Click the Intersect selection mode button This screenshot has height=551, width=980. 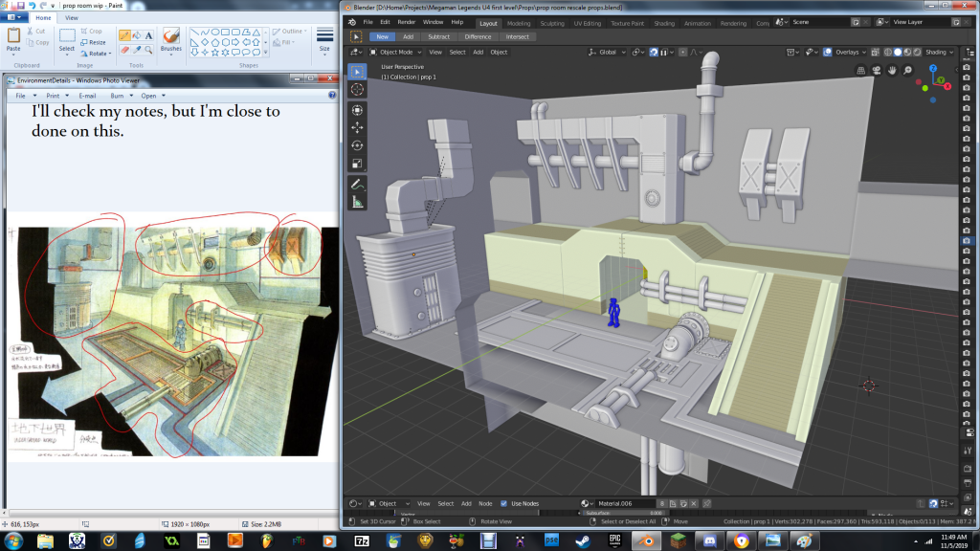517,37
